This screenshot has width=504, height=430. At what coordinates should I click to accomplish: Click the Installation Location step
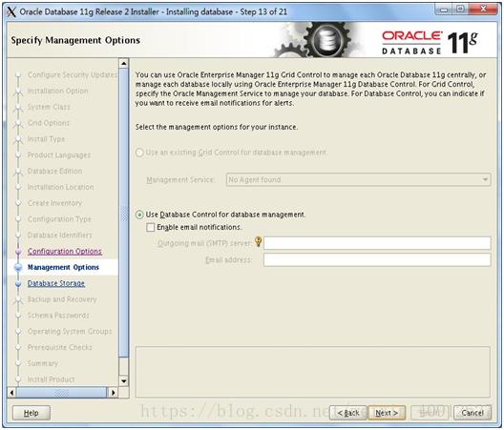[x=61, y=187]
